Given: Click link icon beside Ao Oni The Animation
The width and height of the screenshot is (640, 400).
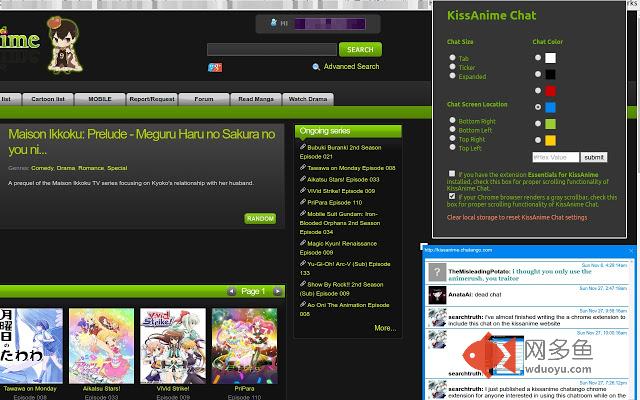Looking at the screenshot, I should 303,304.
